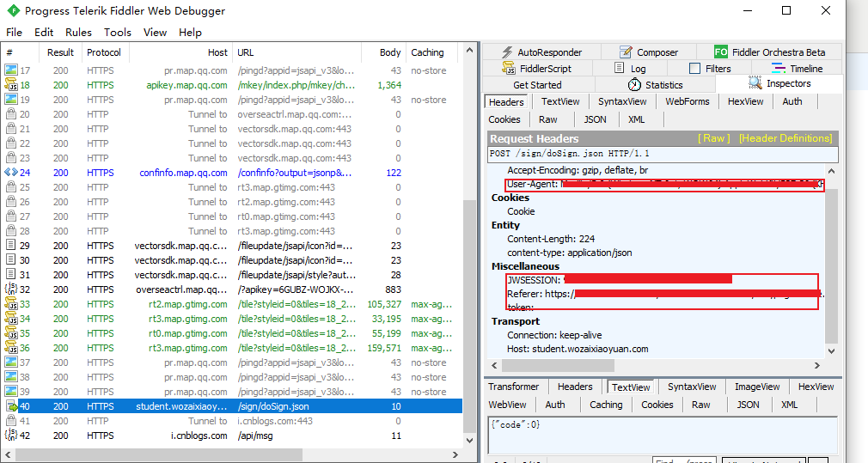Open the response Caching tab
The width and height of the screenshot is (868, 463).
(x=606, y=405)
